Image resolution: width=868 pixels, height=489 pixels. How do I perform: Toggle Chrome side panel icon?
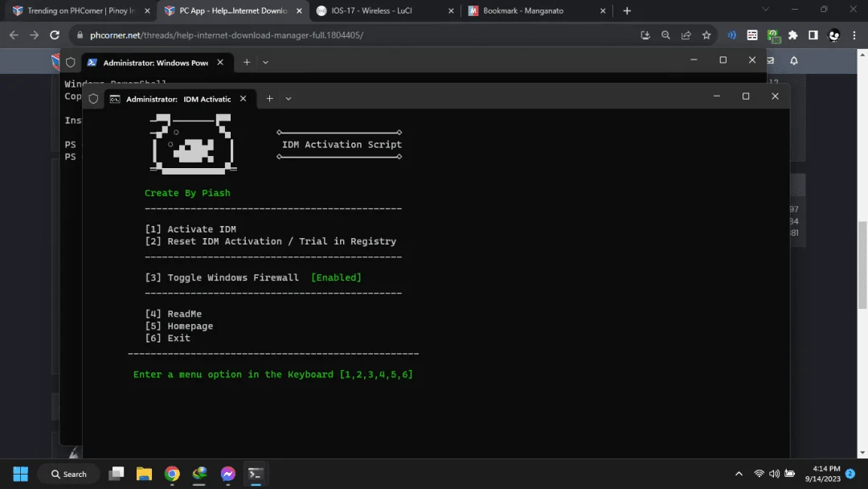pos(813,35)
